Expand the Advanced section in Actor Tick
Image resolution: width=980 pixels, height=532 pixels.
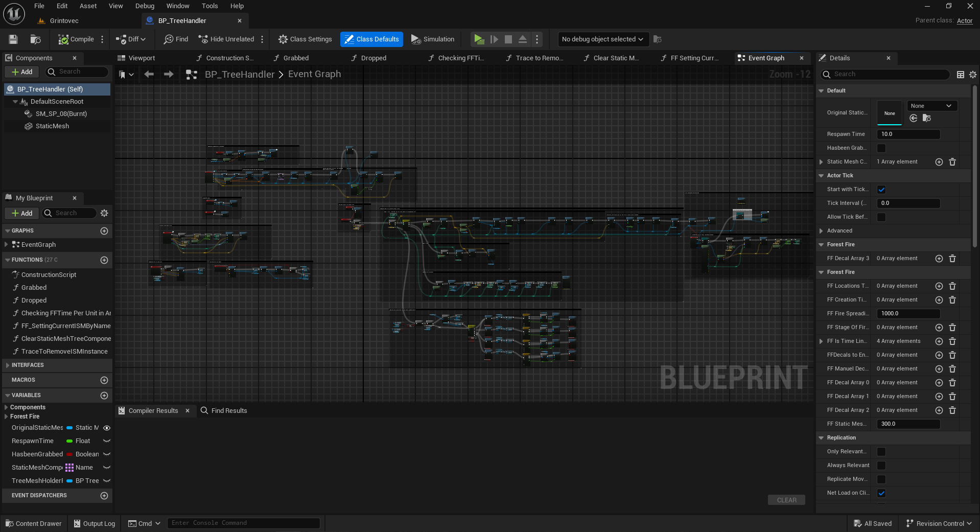point(821,231)
